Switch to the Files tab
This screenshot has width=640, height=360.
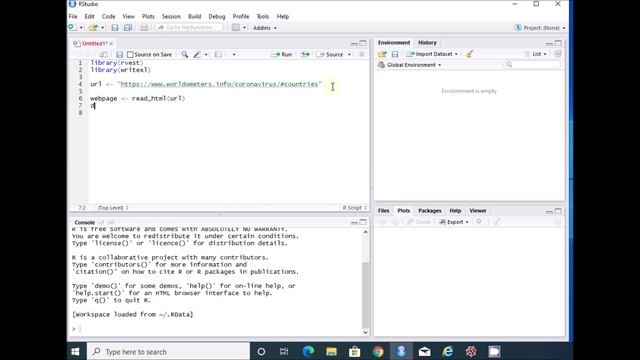(x=383, y=211)
